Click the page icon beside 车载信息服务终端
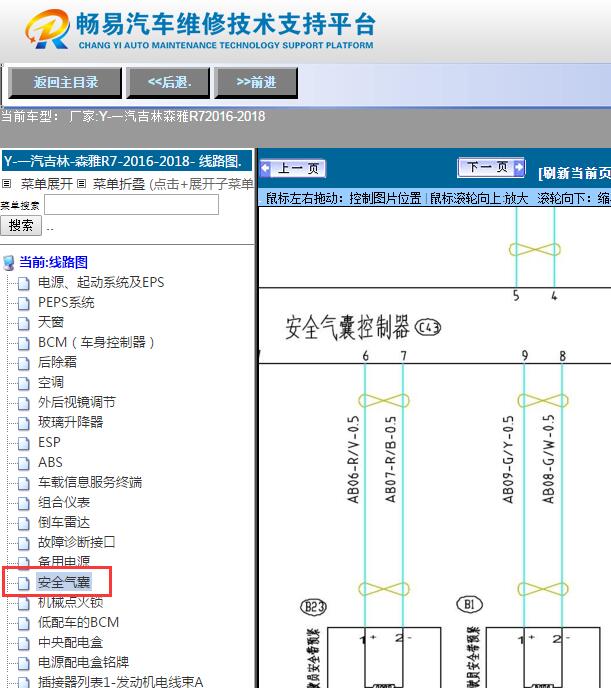The height and width of the screenshot is (688, 611). (x=24, y=483)
